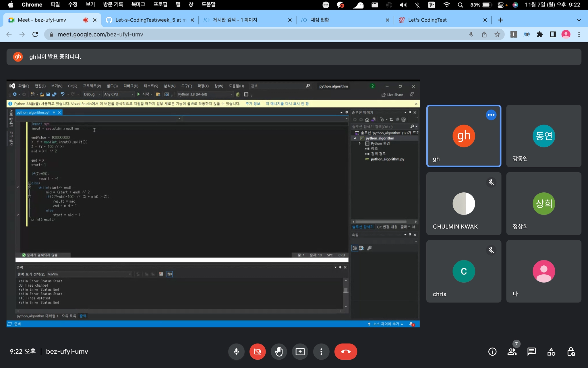Raise hand in the meeting

[x=279, y=351]
